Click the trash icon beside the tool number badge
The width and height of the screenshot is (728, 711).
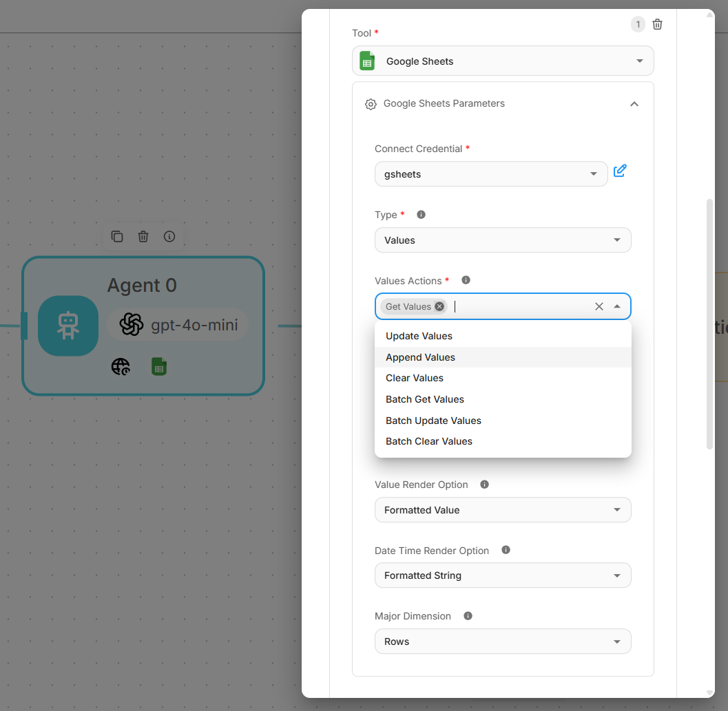[657, 25]
